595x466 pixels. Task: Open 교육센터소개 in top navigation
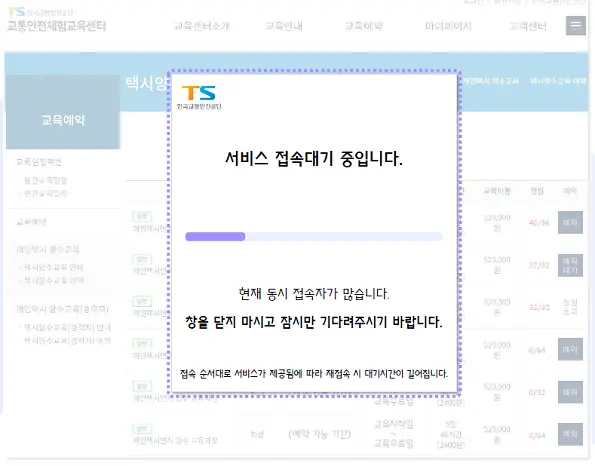coord(201,26)
